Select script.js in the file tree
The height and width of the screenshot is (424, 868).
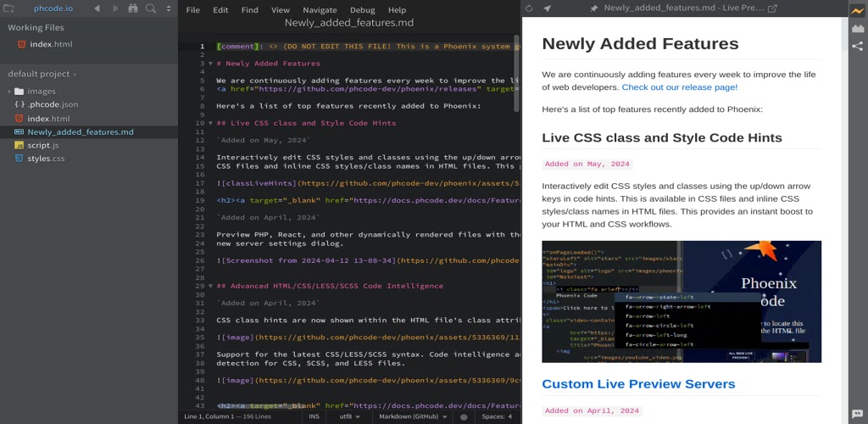pos(43,145)
